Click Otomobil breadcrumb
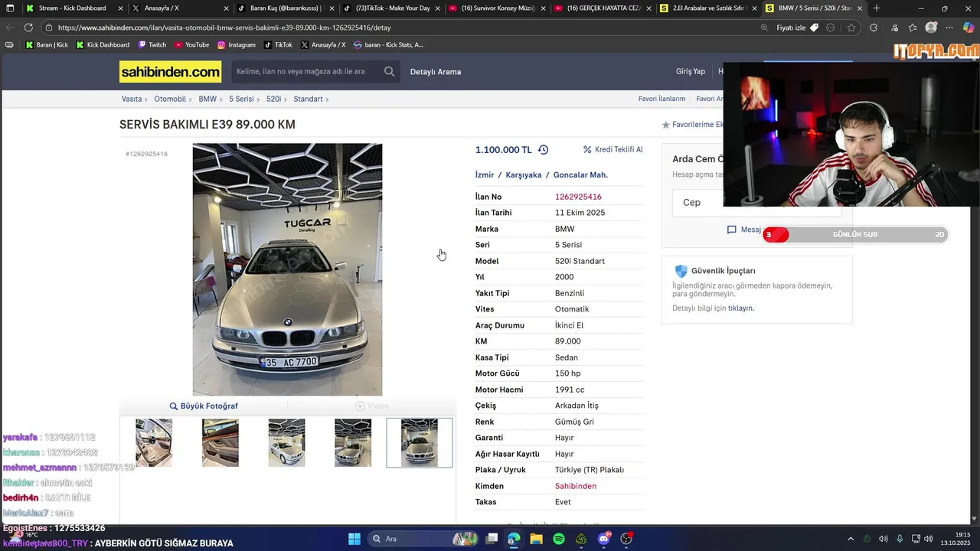980x551 pixels. (x=170, y=99)
